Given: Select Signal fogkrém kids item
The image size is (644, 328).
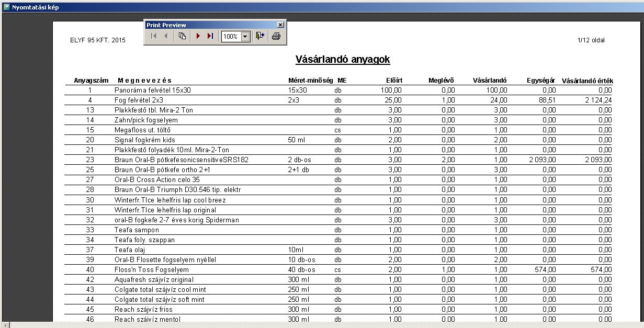Looking at the screenshot, I should [145, 140].
